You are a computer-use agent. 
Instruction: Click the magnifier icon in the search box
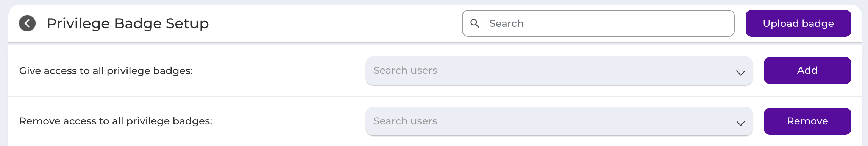tap(475, 23)
